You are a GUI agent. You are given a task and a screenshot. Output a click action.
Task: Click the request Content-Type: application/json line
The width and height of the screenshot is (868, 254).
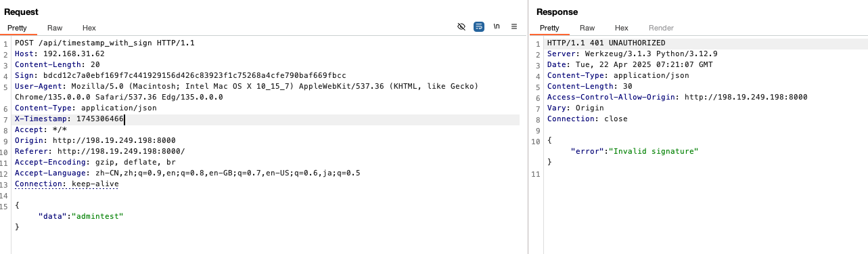(x=86, y=108)
